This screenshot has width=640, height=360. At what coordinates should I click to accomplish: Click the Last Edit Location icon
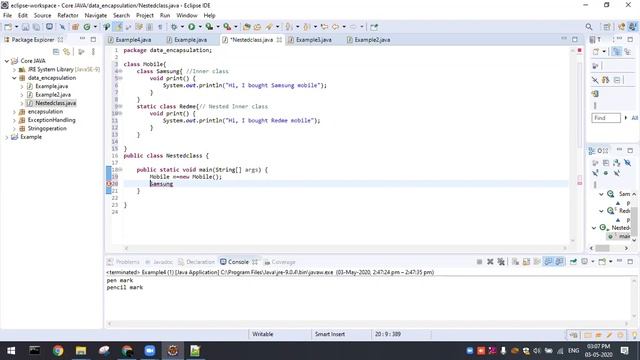click(x=324, y=27)
